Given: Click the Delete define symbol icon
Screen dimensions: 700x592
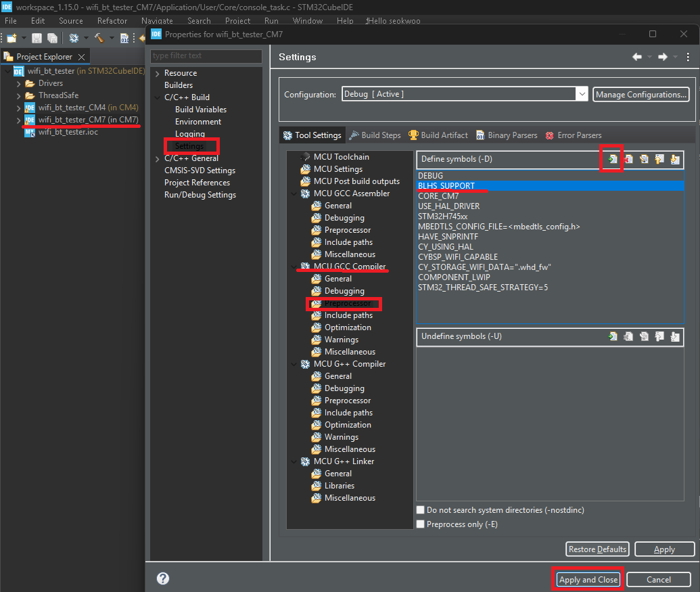Looking at the screenshot, I should coord(628,160).
